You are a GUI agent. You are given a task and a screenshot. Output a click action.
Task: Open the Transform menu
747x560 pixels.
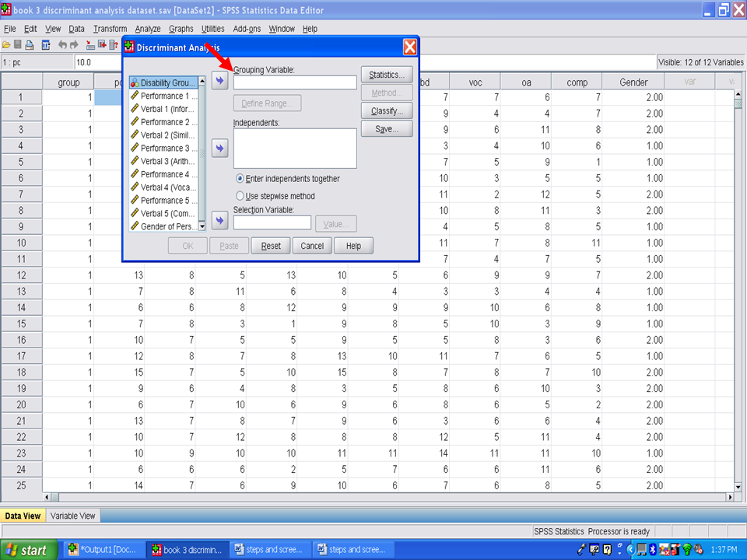pos(110,29)
